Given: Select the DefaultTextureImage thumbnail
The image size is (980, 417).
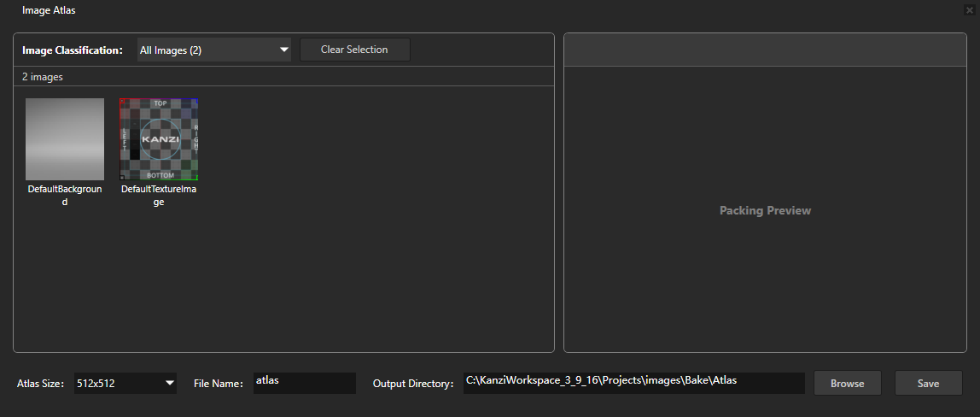Looking at the screenshot, I should pos(159,138).
